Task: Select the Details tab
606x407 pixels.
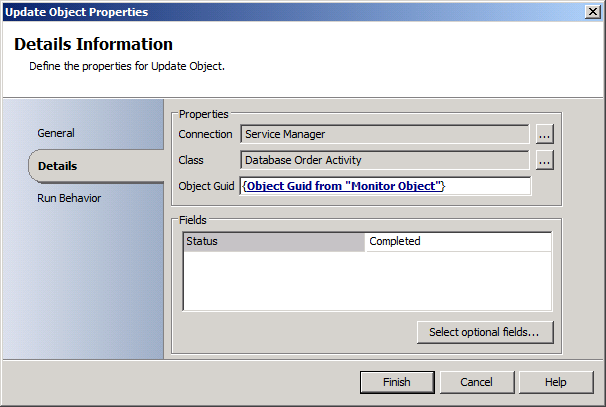Action: click(58, 166)
